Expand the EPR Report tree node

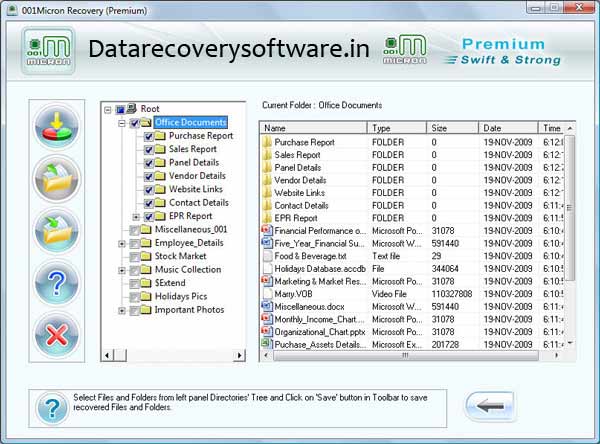[136, 217]
